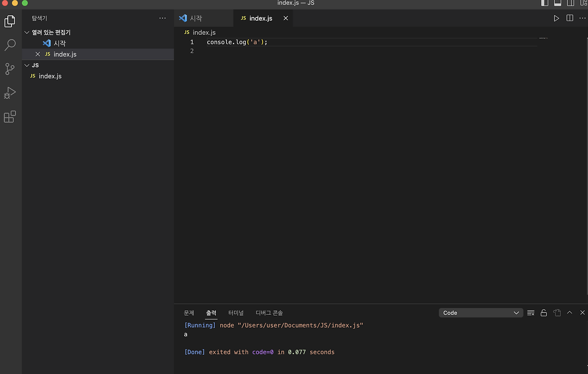Open the Code output channel dropdown
This screenshot has width=588, height=374.
[x=481, y=313]
